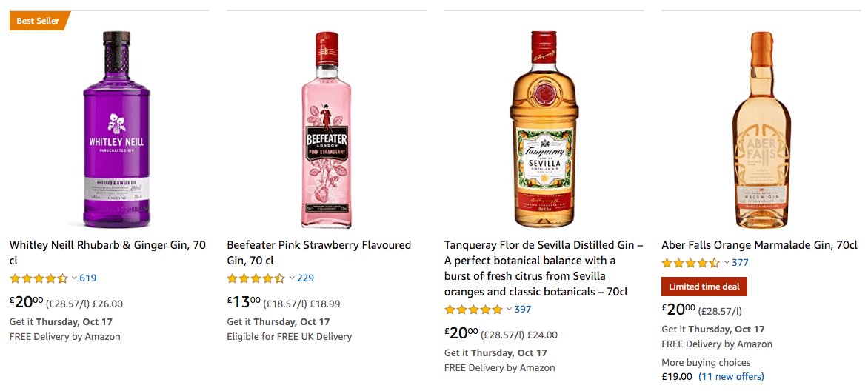The image size is (868, 391).
Task: Click the Whitley Neill star rating
Action: coord(39,278)
